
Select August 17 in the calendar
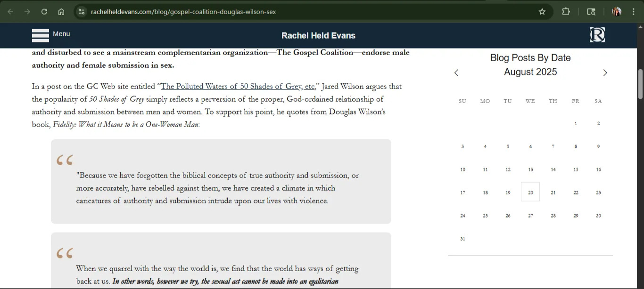coord(462,193)
